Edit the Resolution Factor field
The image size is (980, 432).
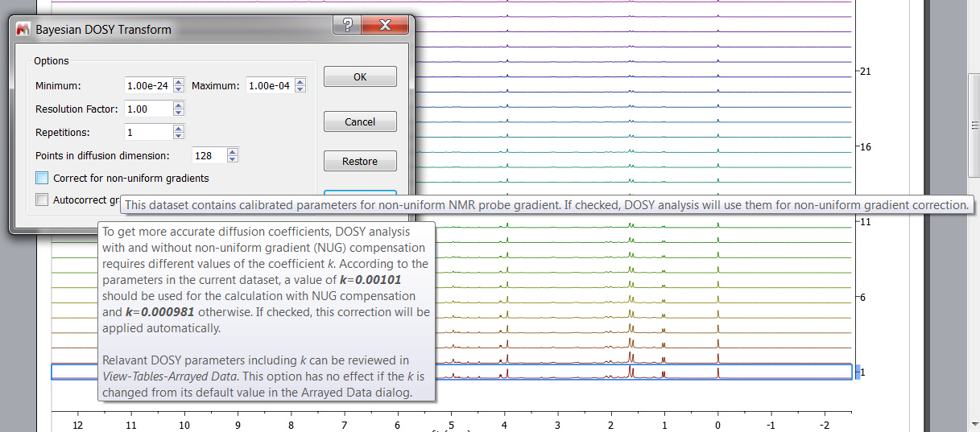pyautogui.click(x=148, y=109)
